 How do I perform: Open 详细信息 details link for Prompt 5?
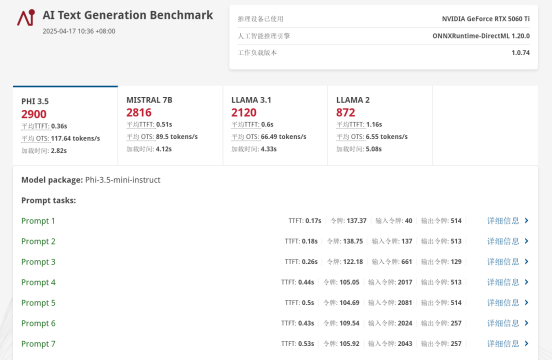503,302
